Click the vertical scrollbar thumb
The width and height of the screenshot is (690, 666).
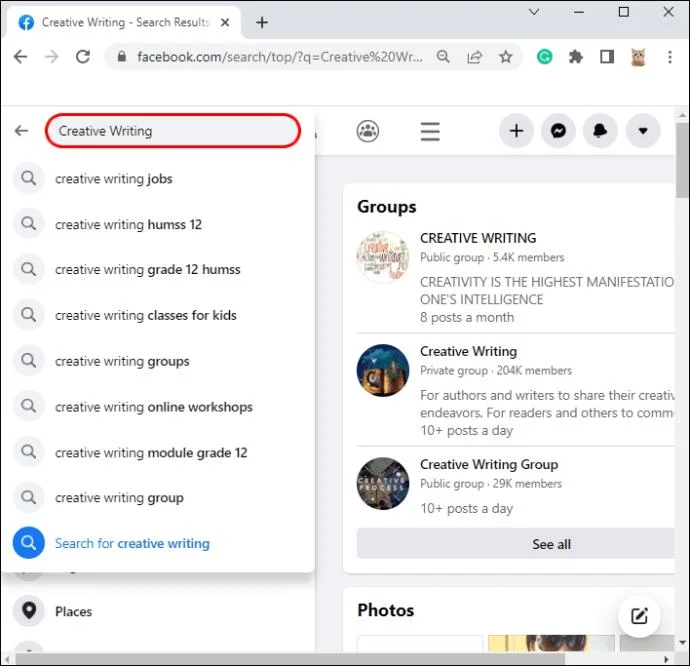click(683, 161)
